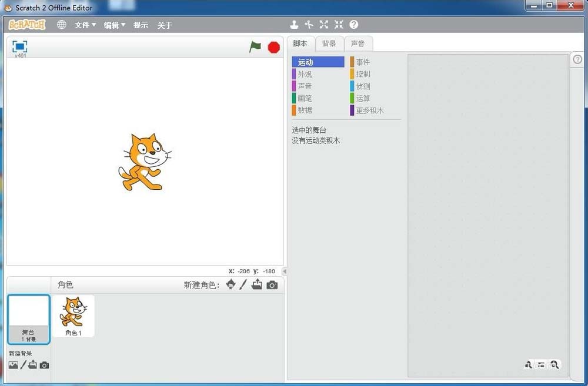Click the 没有运动类积木 message text
The width and height of the screenshot is (588, 386).
coord(316,140)
